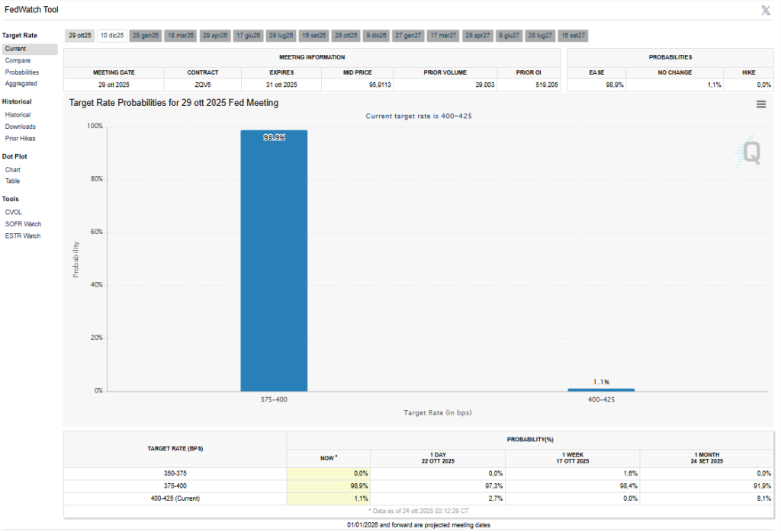This screenshot has height=532, width=781.
Task: Show the Dot Plot Chart
Action: pyautogui.click(x=13, y=170)
